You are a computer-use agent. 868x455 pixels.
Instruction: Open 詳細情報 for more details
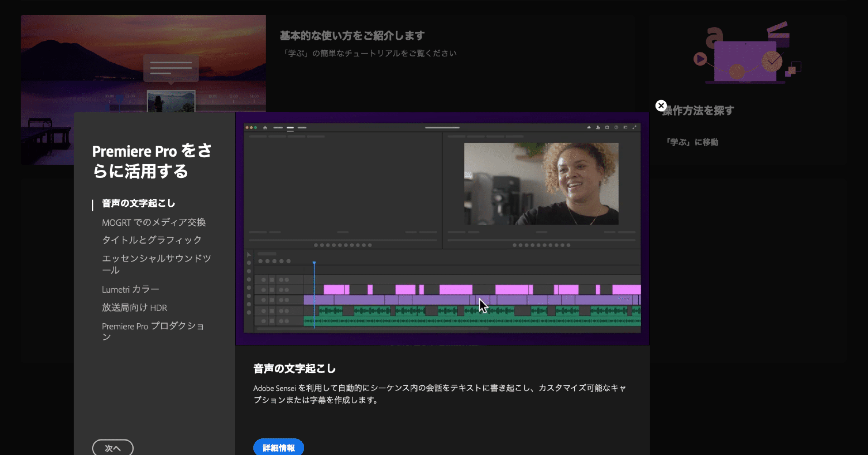tap(279, 447)
